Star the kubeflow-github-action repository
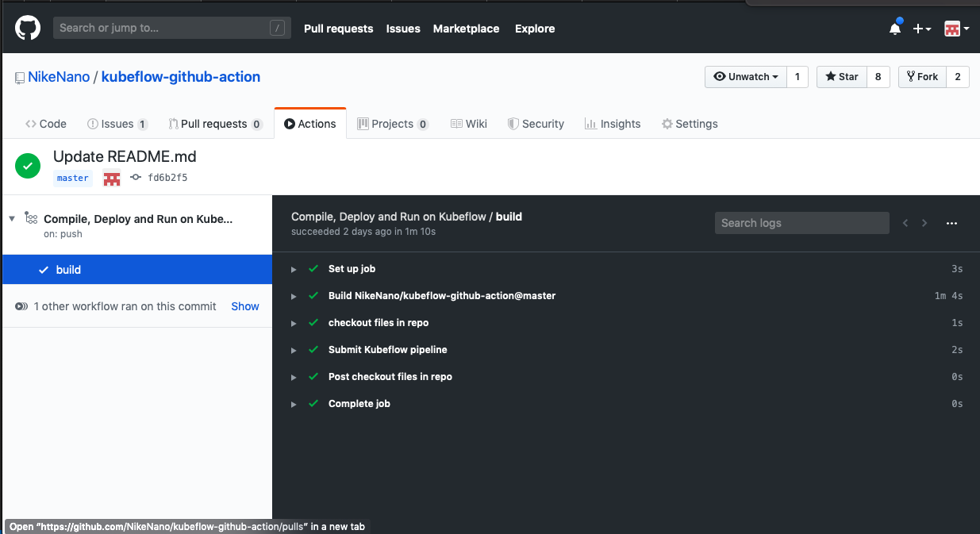 [842, 77]
